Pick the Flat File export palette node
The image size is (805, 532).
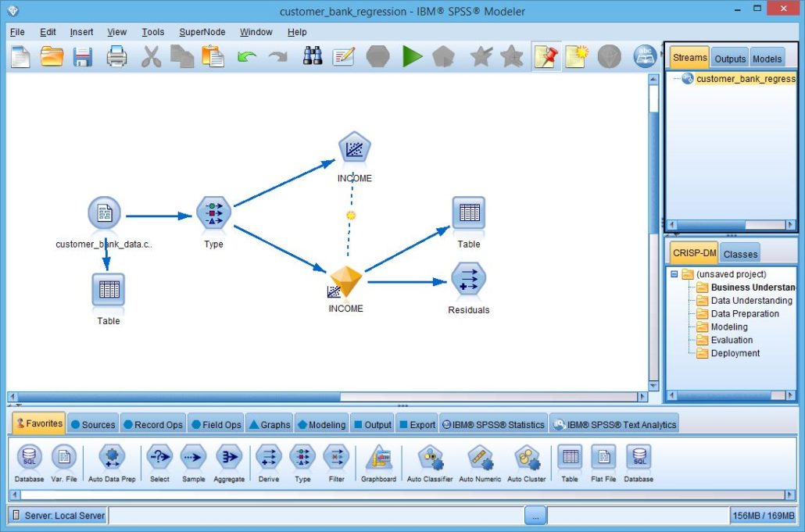click(x=603, y=462)
